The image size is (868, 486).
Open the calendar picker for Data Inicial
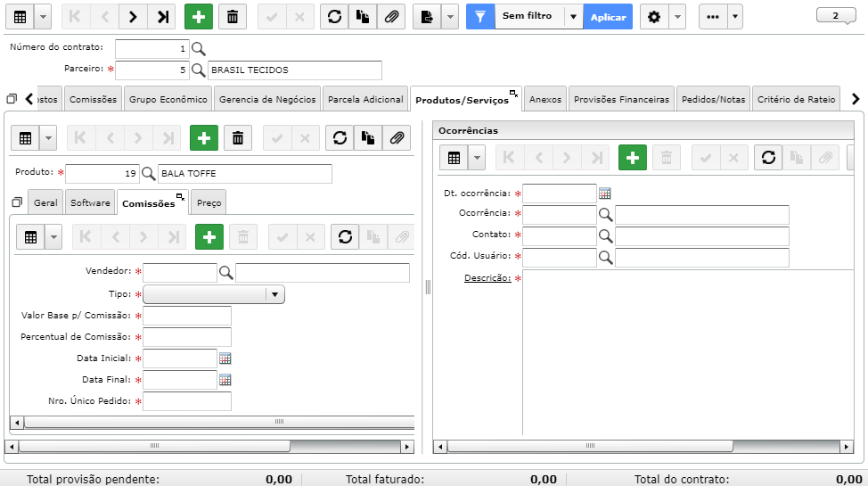pos(225,358)
